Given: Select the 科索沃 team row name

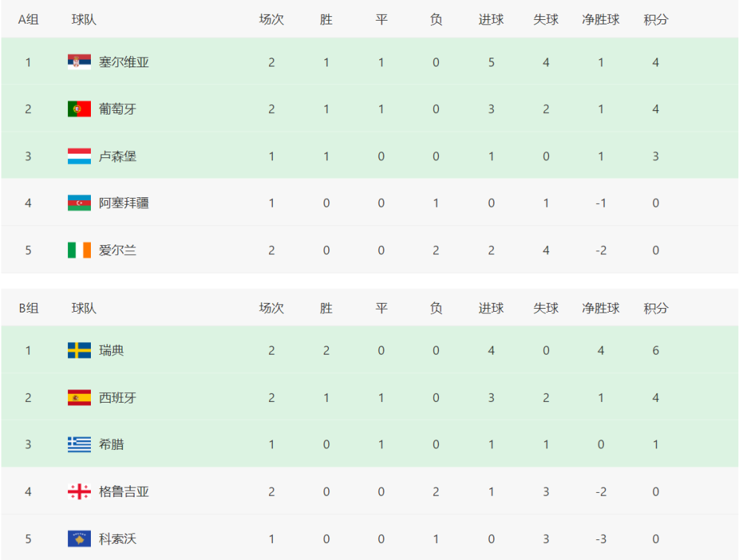Looking at the screenshot, I should [x=118, y=539].
